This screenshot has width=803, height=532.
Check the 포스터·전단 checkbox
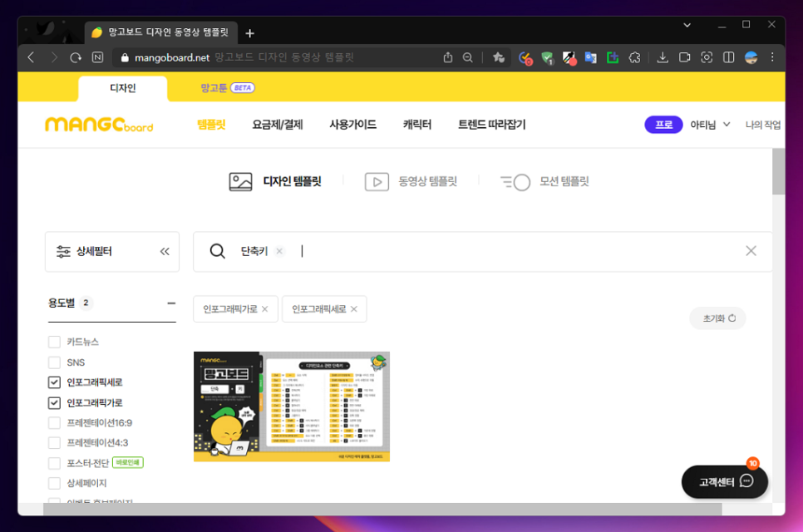pyautogui.click(x=54, y=463)
